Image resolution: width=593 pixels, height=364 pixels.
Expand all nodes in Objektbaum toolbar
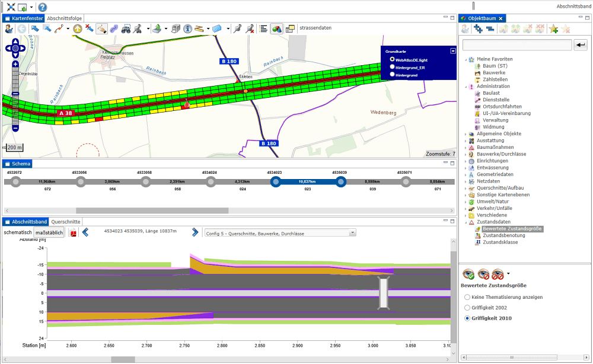pyautogui.click(x=478, y=29)
